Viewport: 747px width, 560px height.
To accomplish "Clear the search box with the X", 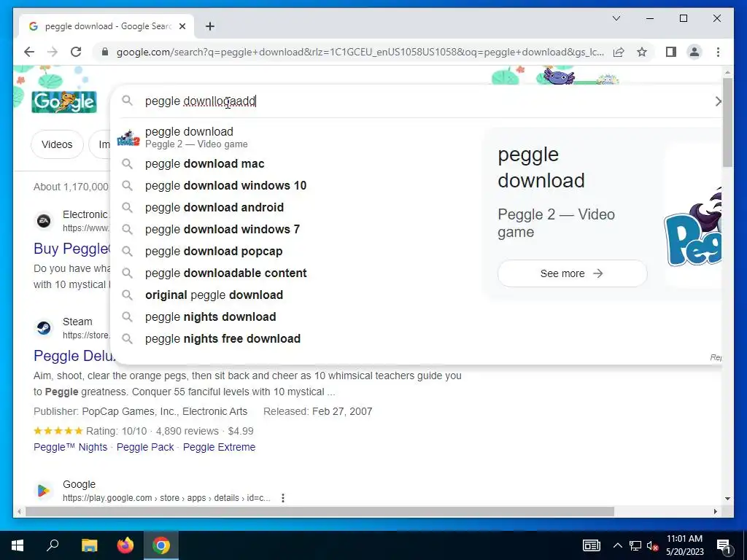I will pos(718,101).
